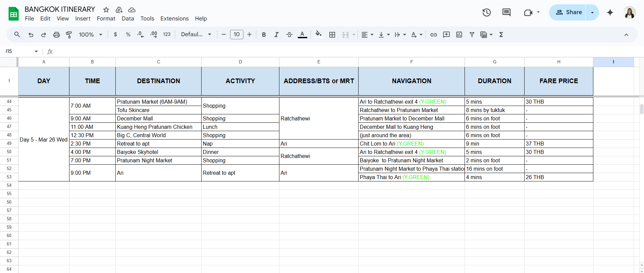
Task: Insert a link
Action: pyautogui.click(x=434, y=35)
